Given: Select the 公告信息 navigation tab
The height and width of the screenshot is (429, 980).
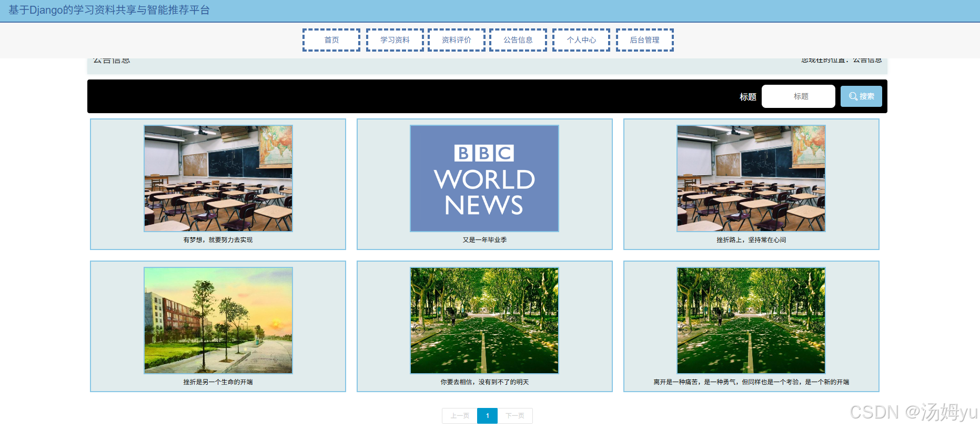Looking at the screenshot, I should [518, 40].
